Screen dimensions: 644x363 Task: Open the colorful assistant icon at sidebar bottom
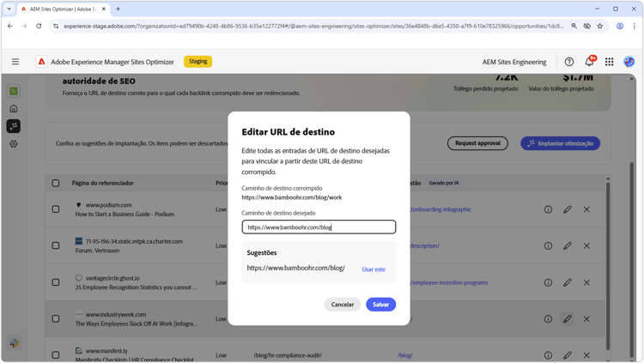(x=15, y=342)
